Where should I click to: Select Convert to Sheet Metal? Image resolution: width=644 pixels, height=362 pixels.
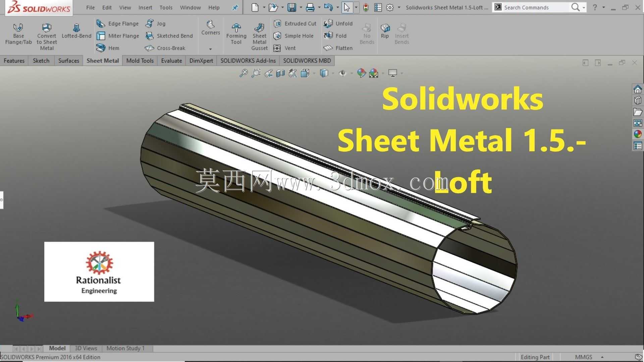[47, 37]
